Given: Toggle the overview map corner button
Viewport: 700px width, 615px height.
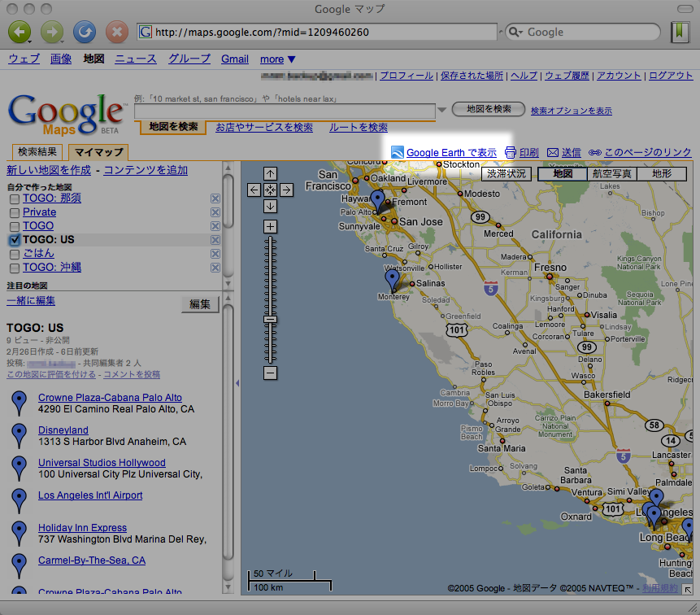Looking at the screenshot, I should coord(688,590).
